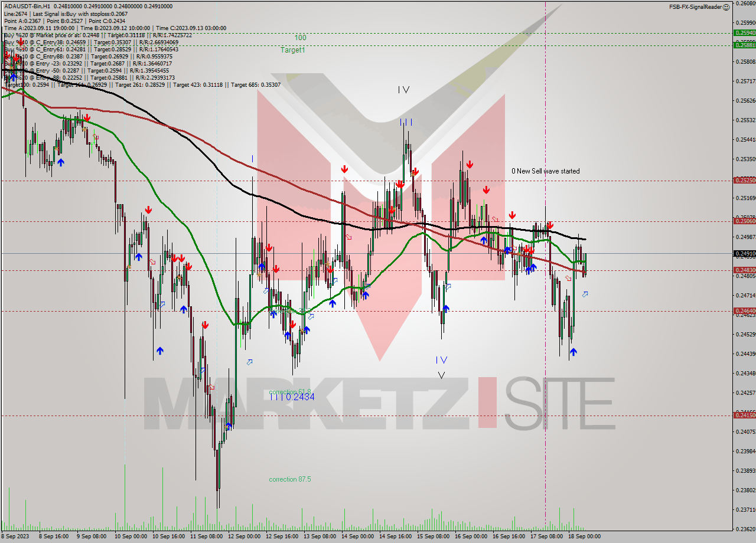The image size is (756, 543).
Task: Click the 'correction 87.5' label
Action: (x=290, y=479)
